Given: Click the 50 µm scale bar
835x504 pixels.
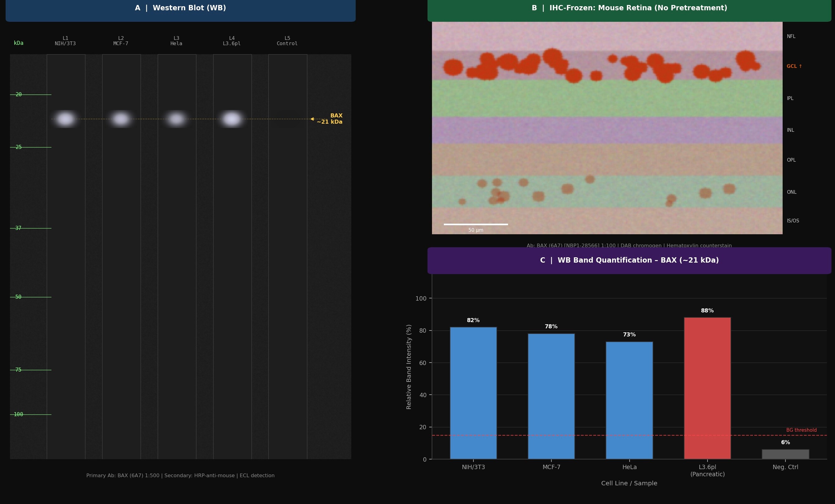Looking at the screenshot, I should click(x=476, y=224).
